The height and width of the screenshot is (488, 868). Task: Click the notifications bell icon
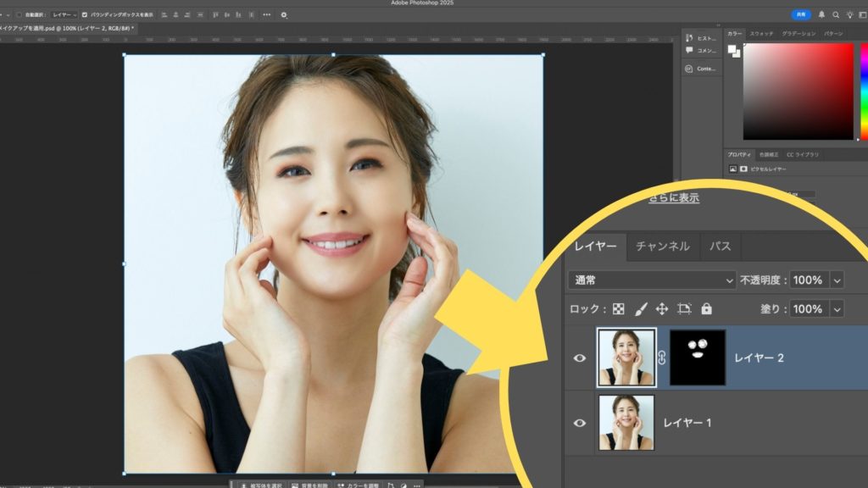pyautogui.click(x=821, y=14)
